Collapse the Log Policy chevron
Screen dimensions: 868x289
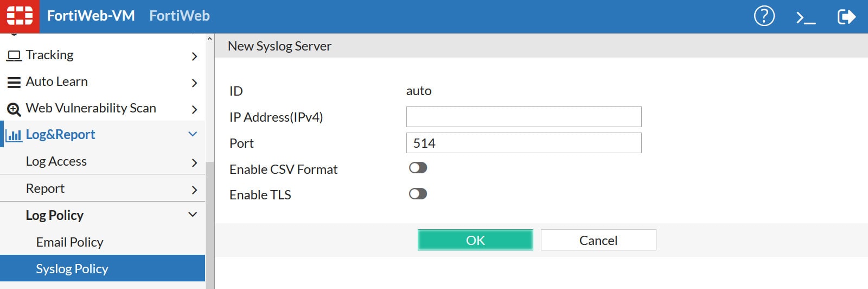[193, 215]
